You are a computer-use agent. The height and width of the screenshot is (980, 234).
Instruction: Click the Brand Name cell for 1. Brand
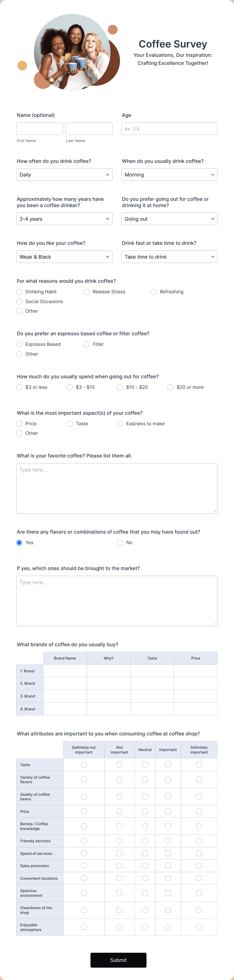coord(65,671)
